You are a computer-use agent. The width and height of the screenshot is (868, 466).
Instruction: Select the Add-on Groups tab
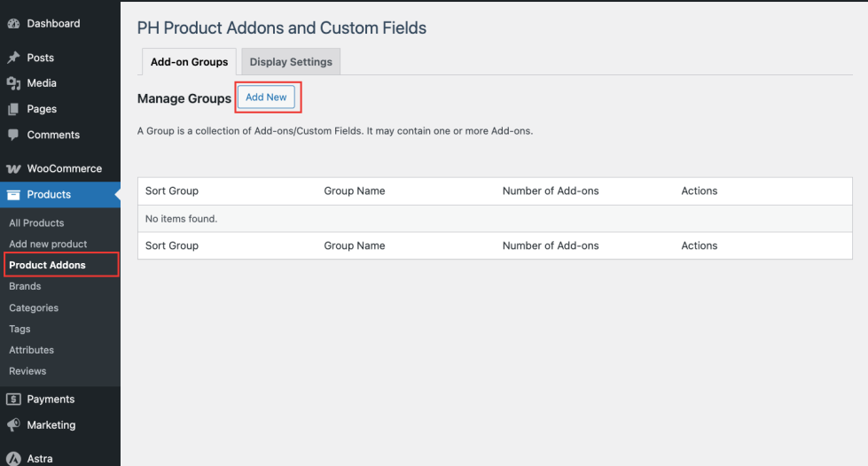pyautogui.click(x=189, y=62)
